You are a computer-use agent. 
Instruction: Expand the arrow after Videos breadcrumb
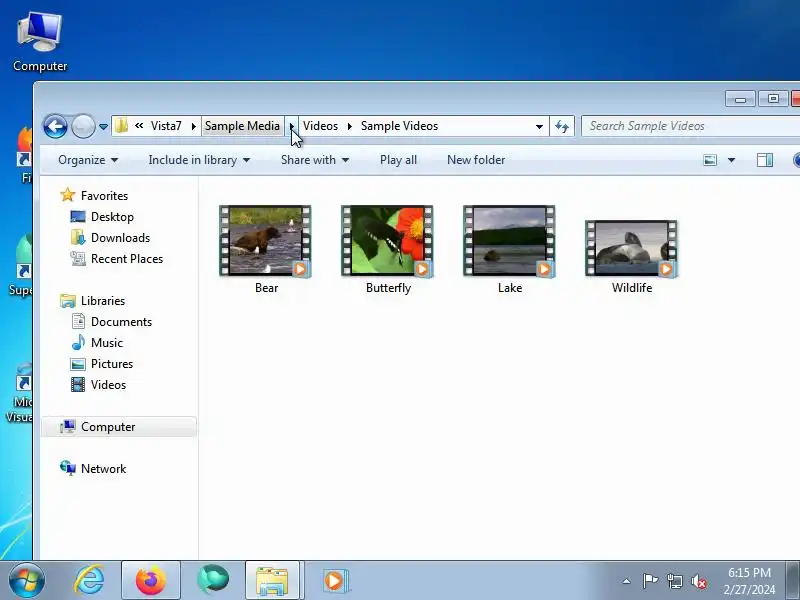pos(349,126)
